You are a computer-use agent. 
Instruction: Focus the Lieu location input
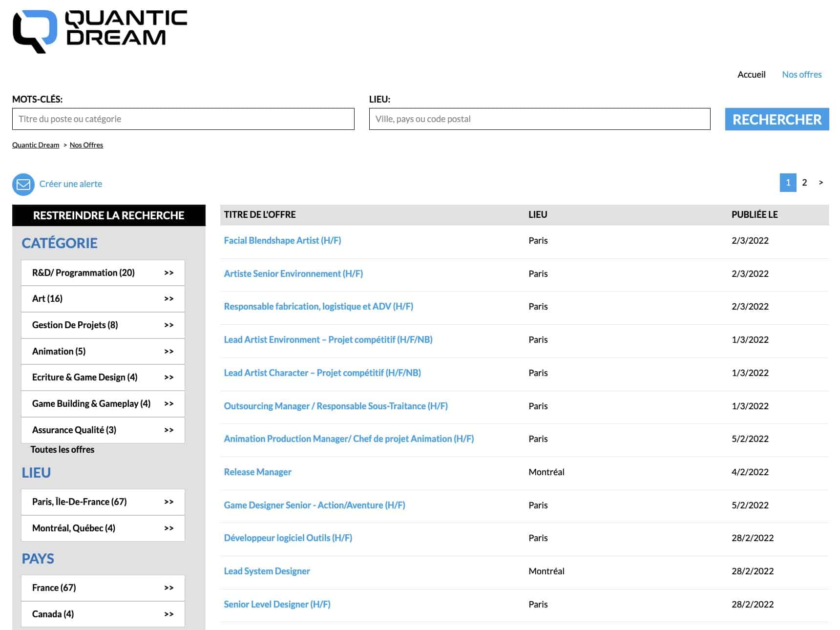[x=539, y=119]
